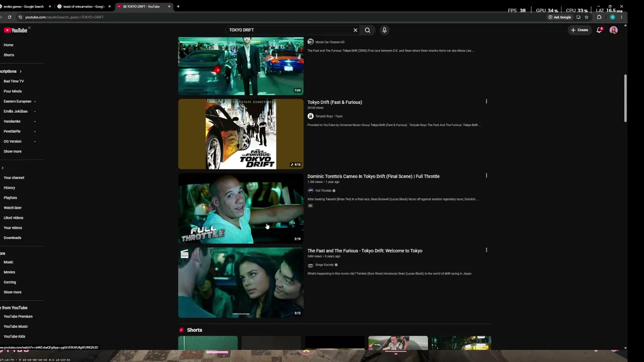Open more actions for Tokyo Drift (Fast & Furious)
This screenshot has height=362, width=644.
[x=486, y=102]
